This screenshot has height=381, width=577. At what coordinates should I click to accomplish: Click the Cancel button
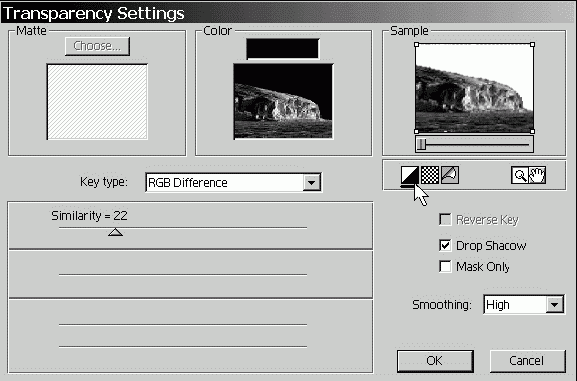[527, 361]
